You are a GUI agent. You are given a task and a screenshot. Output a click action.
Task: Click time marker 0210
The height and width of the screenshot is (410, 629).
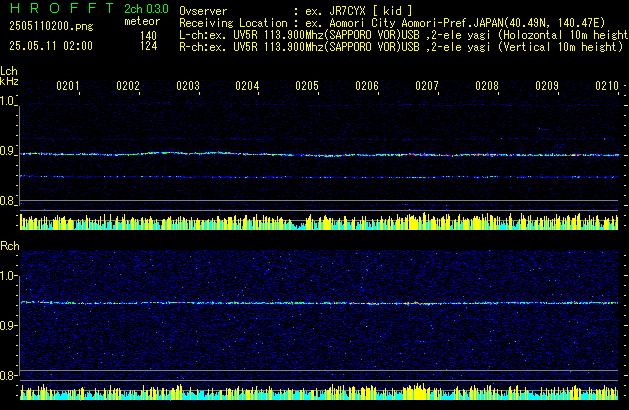(x=607, y=86)
